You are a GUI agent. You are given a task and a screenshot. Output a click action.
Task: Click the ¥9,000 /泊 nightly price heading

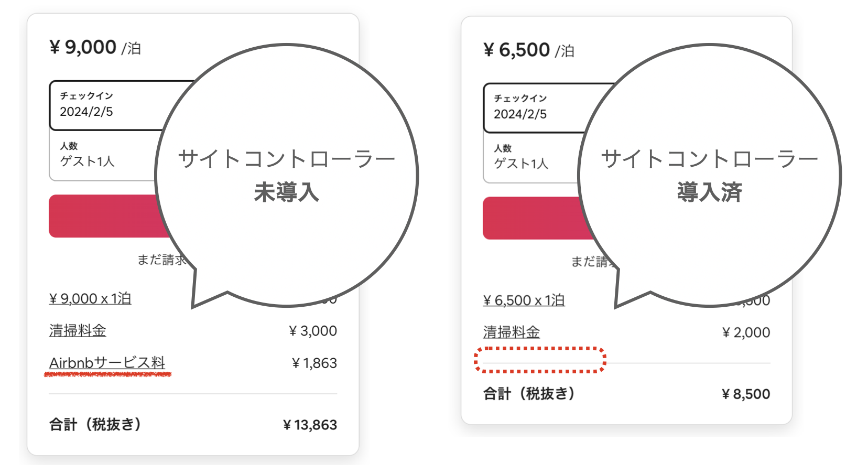click(x=95, y=48)
